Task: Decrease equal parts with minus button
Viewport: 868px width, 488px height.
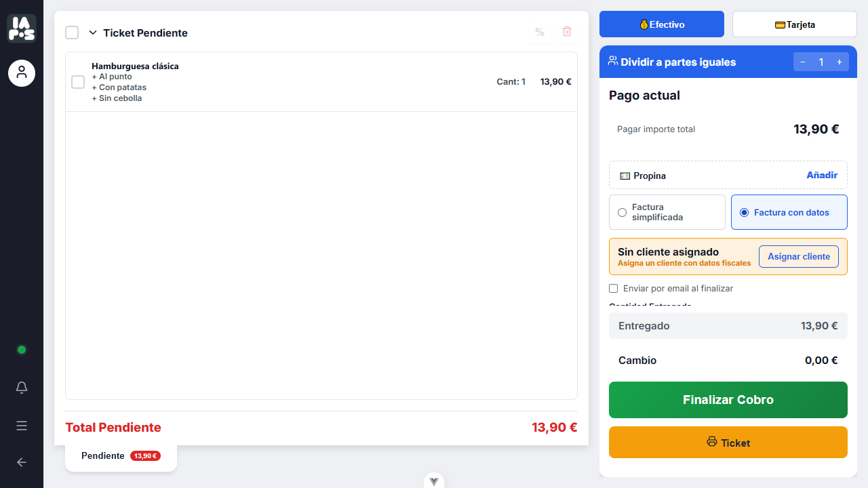Action: click(x=803, y=62)
